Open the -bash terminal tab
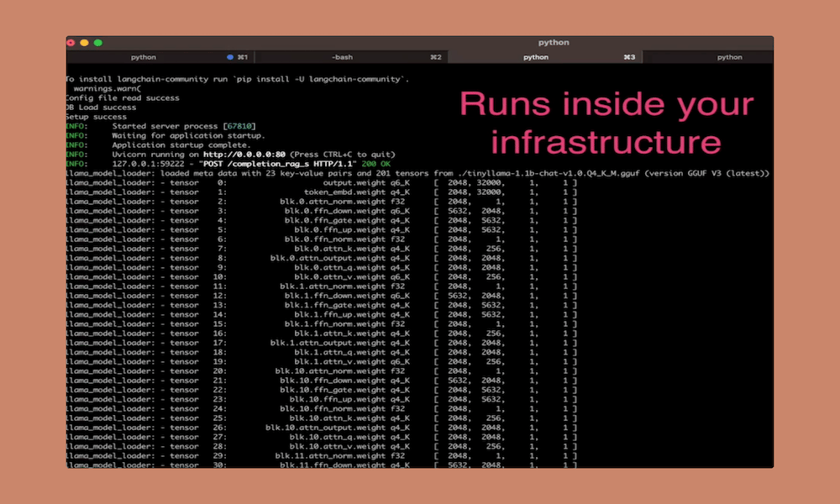840x504 pixels. pyautogui.click(x=342, y=57)
